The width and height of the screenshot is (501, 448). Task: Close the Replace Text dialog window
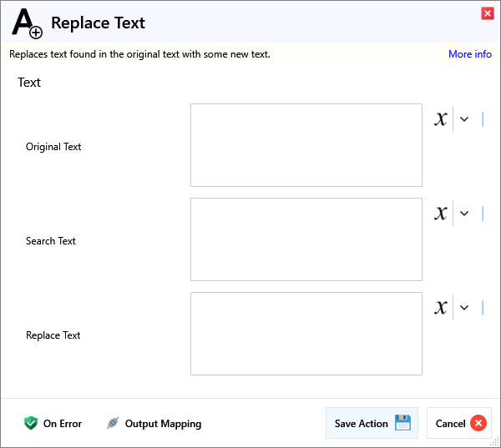(487, 13)
